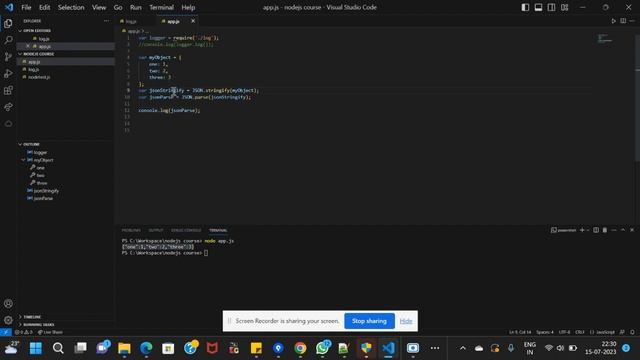Collapse the Open Editors section

point(37,31)
